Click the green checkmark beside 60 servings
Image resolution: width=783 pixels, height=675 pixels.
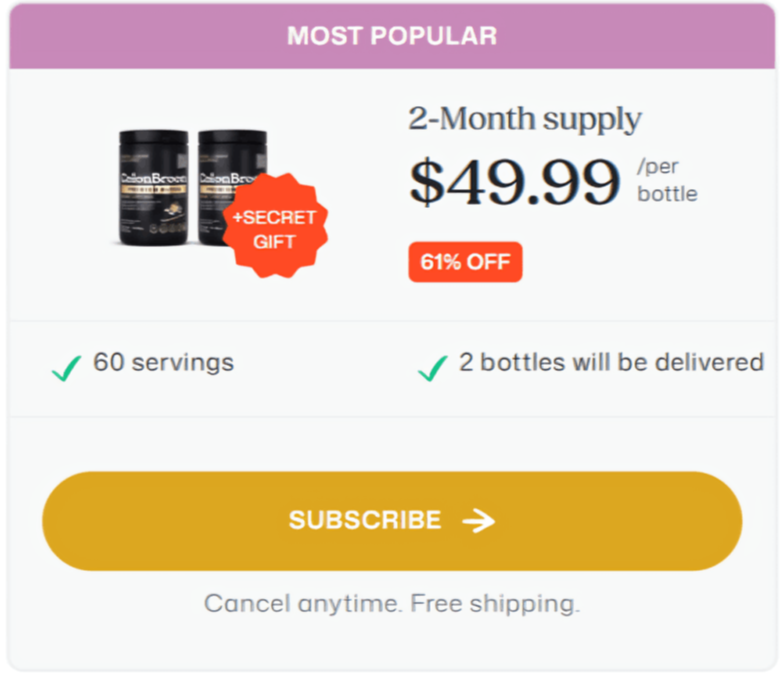67,369
